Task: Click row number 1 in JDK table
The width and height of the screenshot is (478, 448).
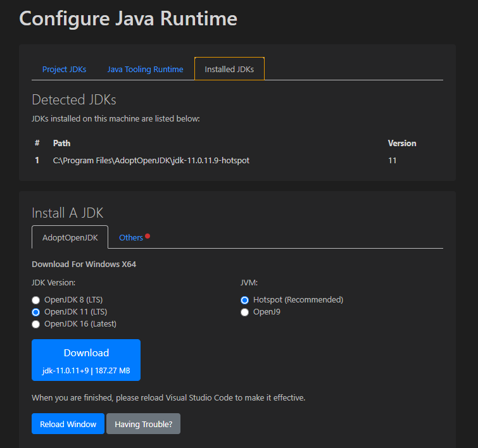Action: click(x=37, y=160)
